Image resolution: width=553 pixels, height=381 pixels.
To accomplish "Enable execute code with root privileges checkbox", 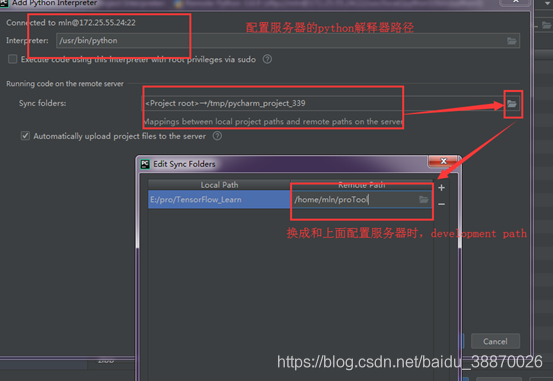I will coord(12,59).
